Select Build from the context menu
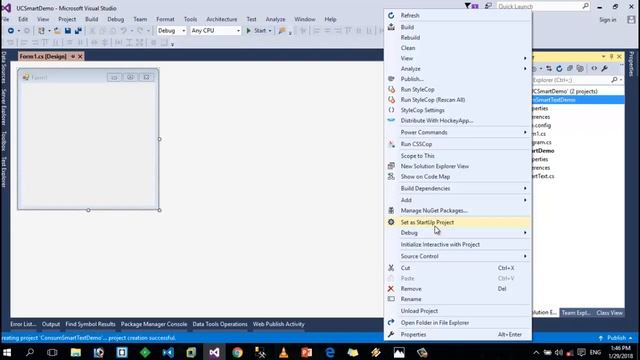The width and height of the screenshot is (640, 360). (458, 27)
